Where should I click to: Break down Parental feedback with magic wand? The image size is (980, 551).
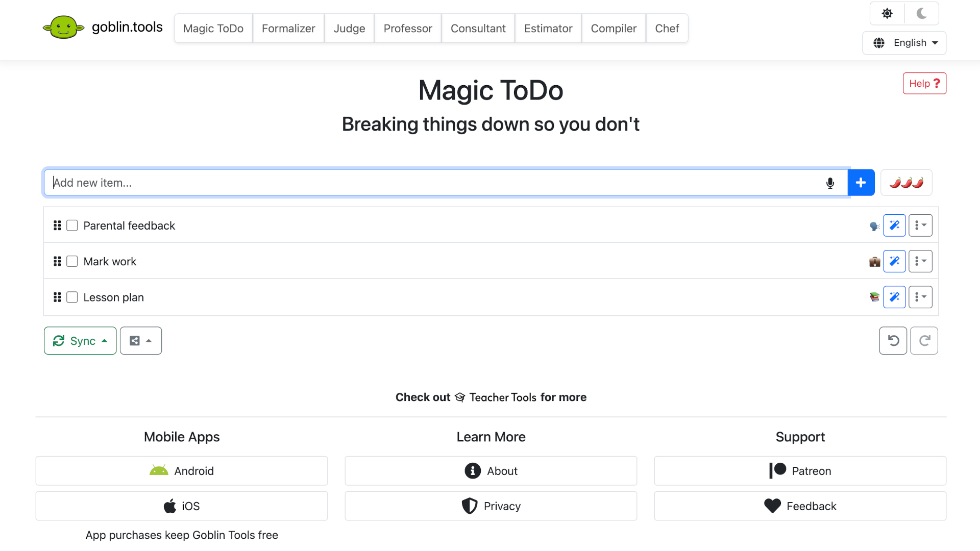click(894, 226)
